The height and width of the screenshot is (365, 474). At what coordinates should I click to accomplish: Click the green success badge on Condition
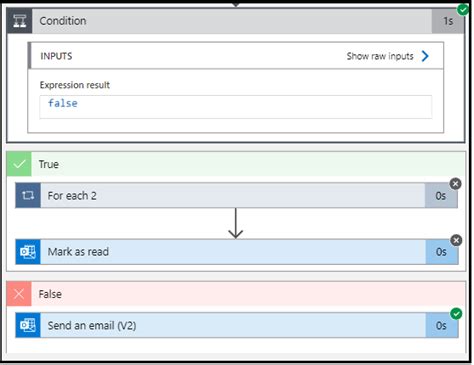[x=463, y=9]
